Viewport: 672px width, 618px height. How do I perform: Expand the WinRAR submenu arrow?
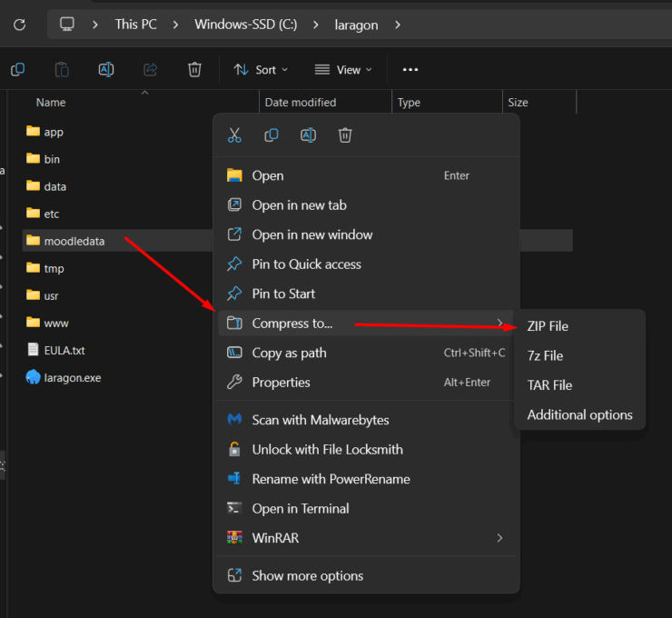[x=499, y=538]
